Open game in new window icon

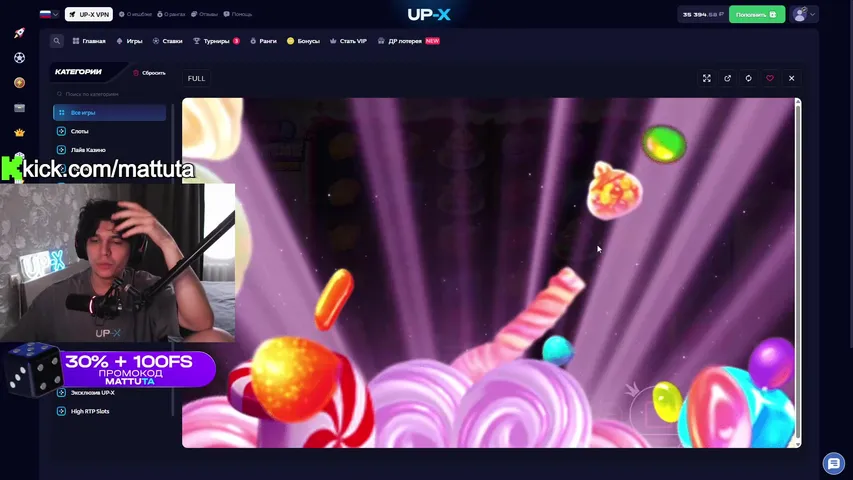727,78
